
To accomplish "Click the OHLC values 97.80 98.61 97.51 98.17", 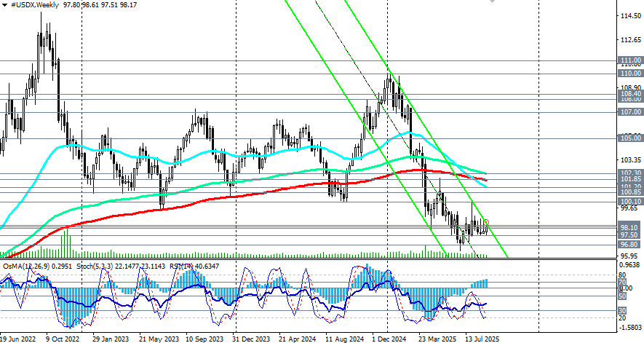I will pyautogui.click(x=100, y=5).
